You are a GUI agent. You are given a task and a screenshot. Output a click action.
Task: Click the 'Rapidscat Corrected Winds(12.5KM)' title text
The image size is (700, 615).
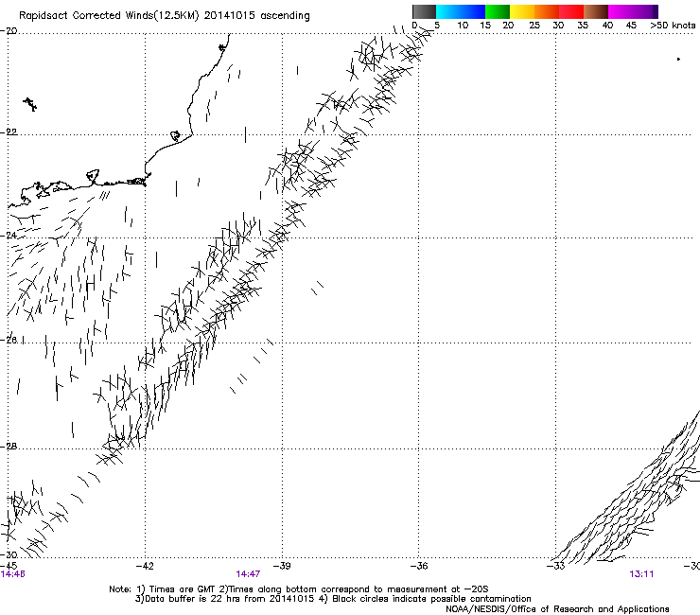(109, 15)
